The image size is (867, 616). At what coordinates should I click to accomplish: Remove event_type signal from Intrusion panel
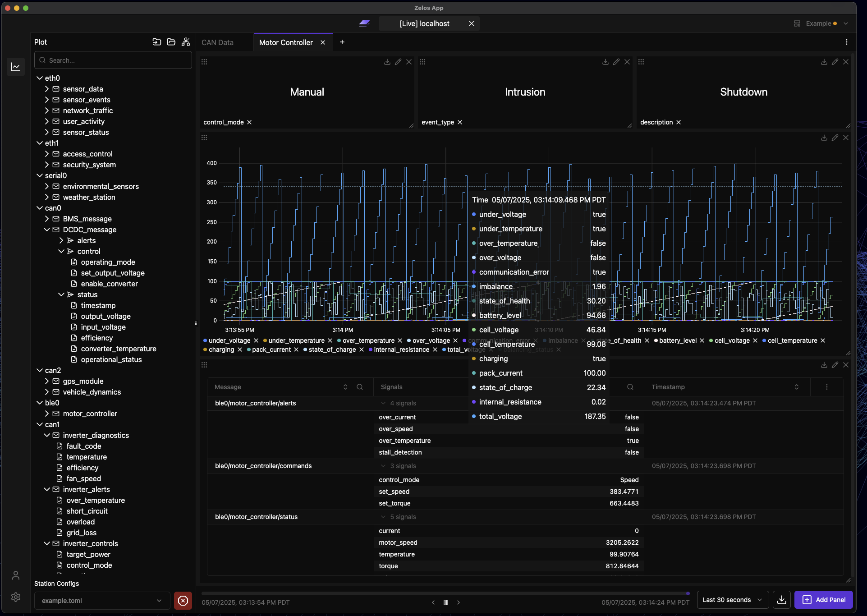460,122
